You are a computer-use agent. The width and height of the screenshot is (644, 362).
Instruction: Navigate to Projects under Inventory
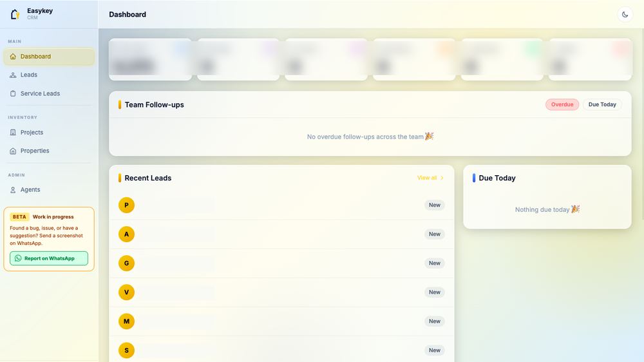pyautogui.click(x=49, y=132)
